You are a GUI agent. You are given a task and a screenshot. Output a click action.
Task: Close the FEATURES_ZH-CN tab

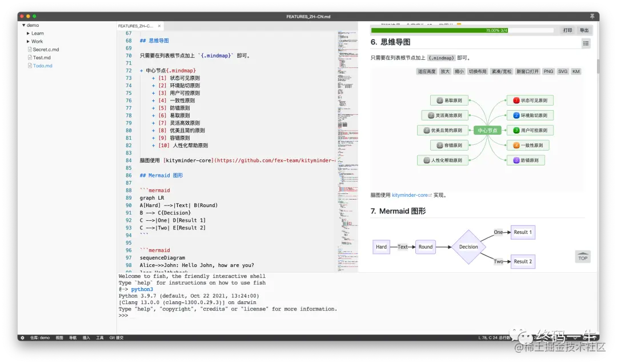click(x=159, y=26)
